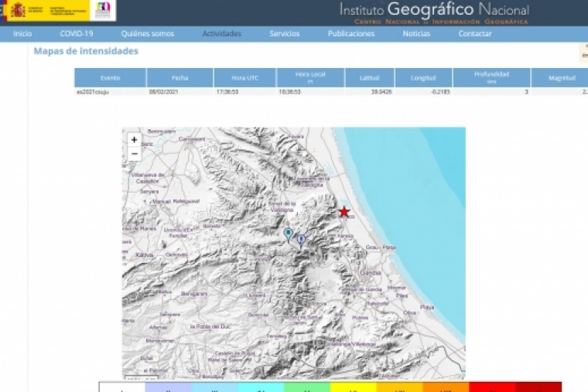The height and width of the screenshot is (392, 588).
Task: Select the longitude value -0.2185
Action: [x=440, y=92]
